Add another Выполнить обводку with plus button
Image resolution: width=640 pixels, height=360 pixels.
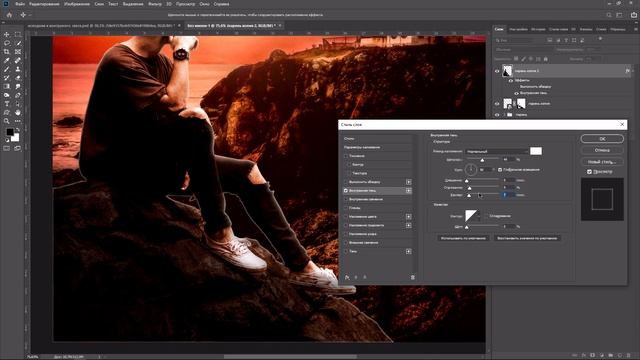(x=409, y=182)
